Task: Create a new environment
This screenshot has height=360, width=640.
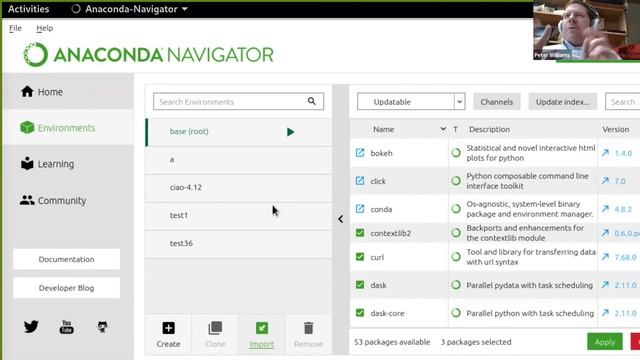Action: pyautogui.click(x=168, y=335)
